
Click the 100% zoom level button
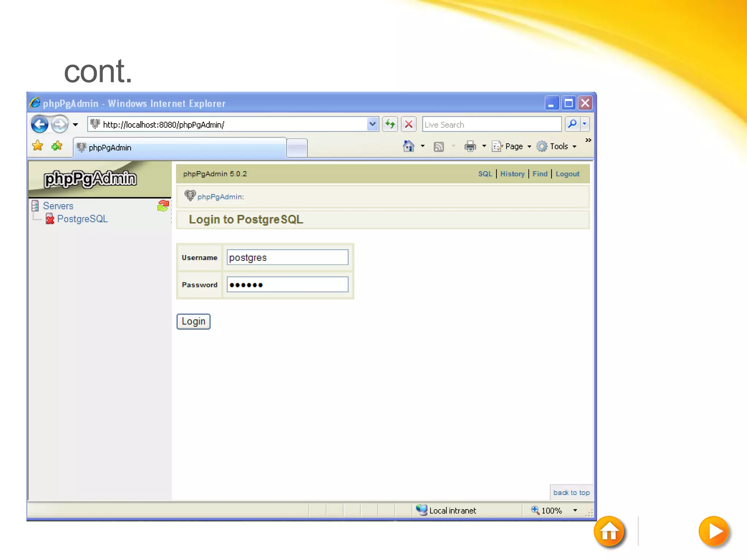click(546, 510)
